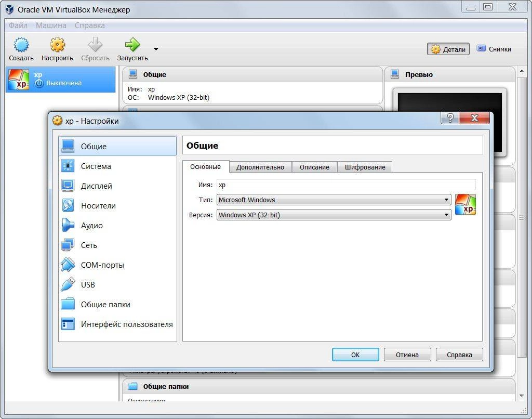
Task: Click the OS value "Windows XP (32-bit)" in the details
Action: [179, 97]
